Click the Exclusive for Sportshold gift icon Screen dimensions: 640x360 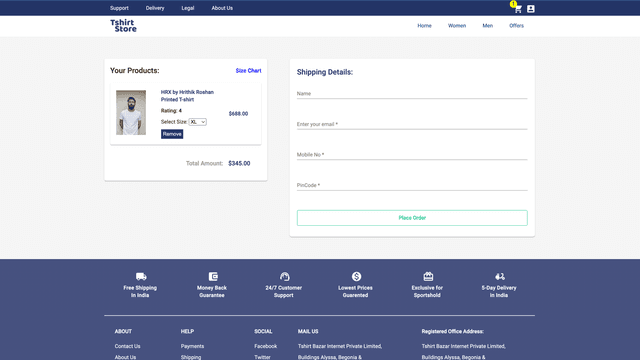pos(428,276)
